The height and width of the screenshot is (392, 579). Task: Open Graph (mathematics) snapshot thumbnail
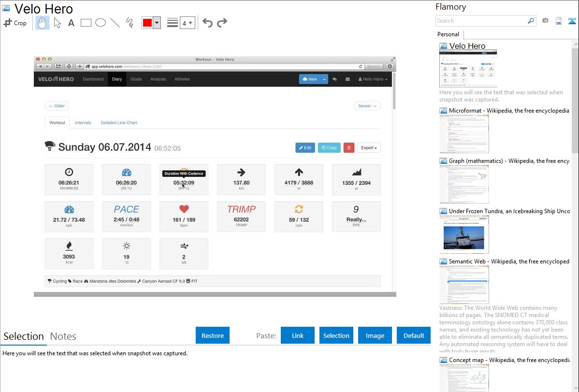(464, 184)
